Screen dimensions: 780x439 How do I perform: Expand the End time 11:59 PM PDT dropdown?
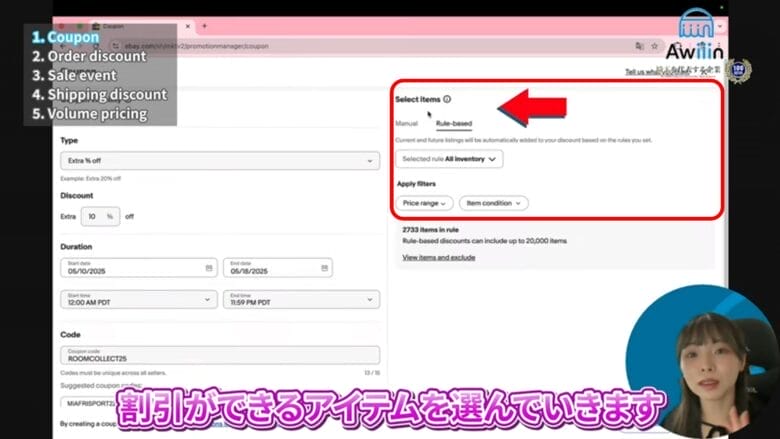point(301,299)
